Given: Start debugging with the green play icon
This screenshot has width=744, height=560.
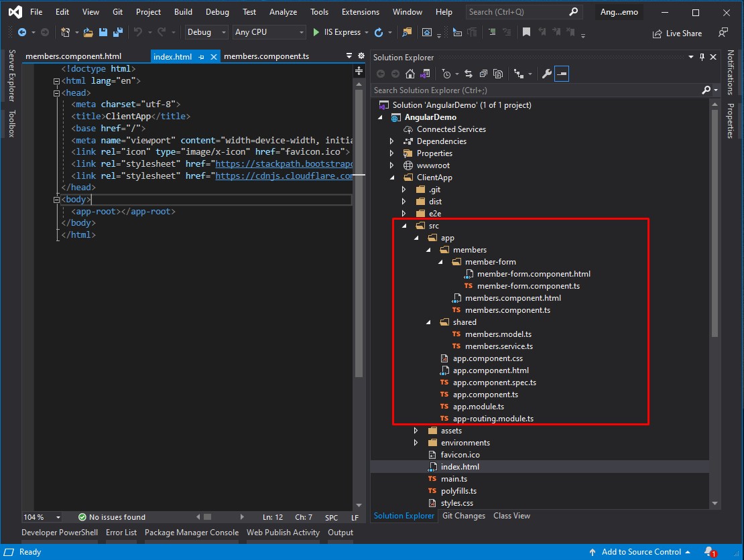Looking at the screenshot, I should point(316,32).
